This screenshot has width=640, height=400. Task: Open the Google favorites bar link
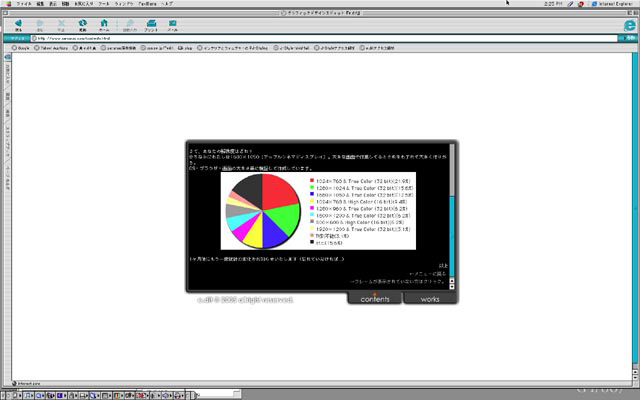tap(21, 48)
